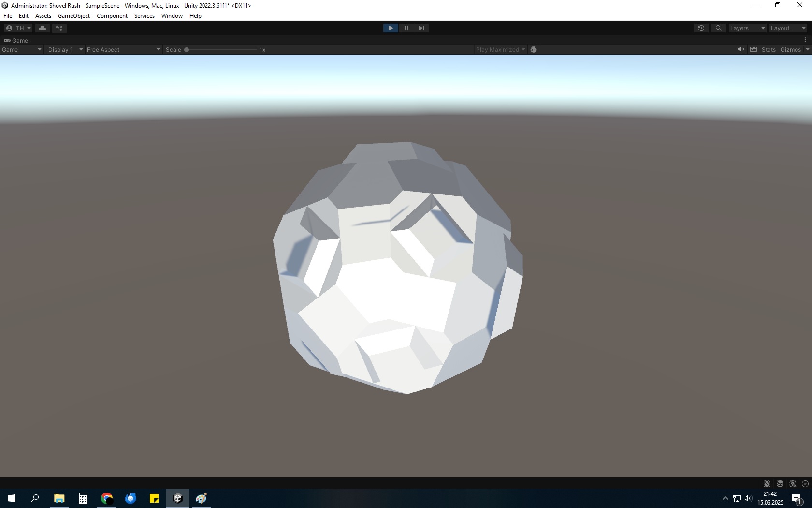Open Unity global search
This screenshot has height=508, width=812.
[x=719, y=28]
